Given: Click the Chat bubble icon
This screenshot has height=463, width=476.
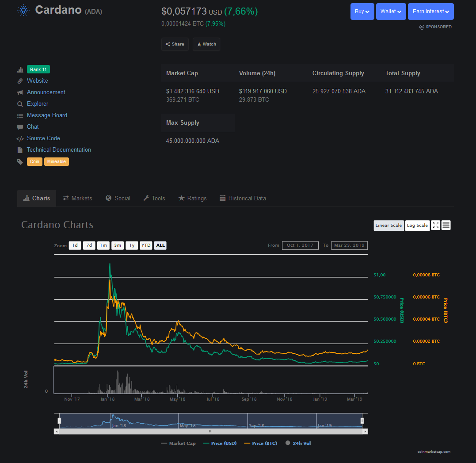Looking at the screenshot, I should [20, 127].
